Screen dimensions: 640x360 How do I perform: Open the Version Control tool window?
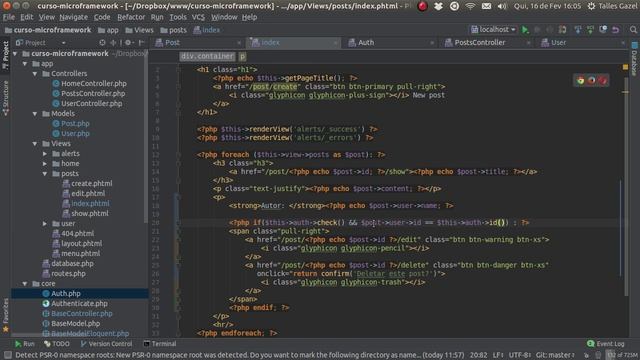[x=106, y=344]
